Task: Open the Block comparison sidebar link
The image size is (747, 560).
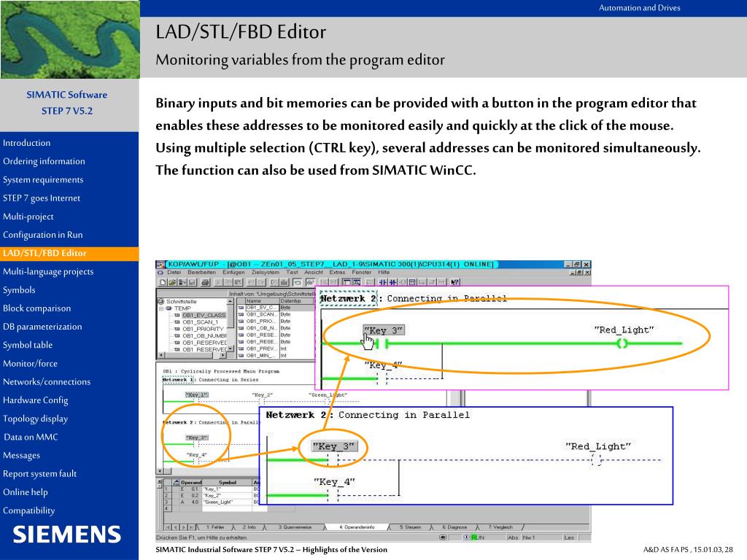Action: click(36, 308)
